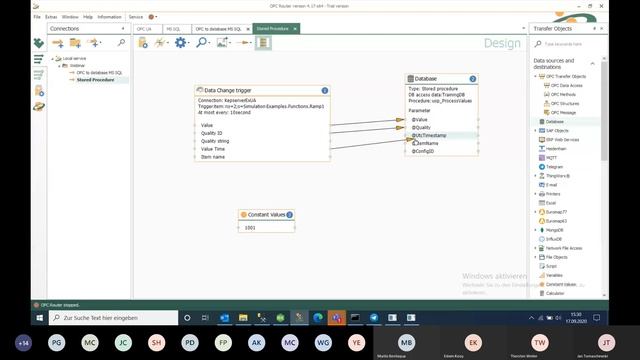Select Stored Procedure in Connections tree
Viewport: 640px width, 360px height.
tap(95, 80)
